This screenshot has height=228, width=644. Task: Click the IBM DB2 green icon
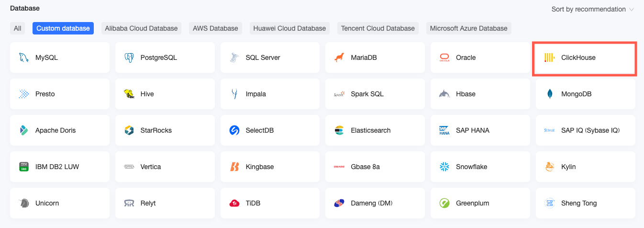point(23,167)
